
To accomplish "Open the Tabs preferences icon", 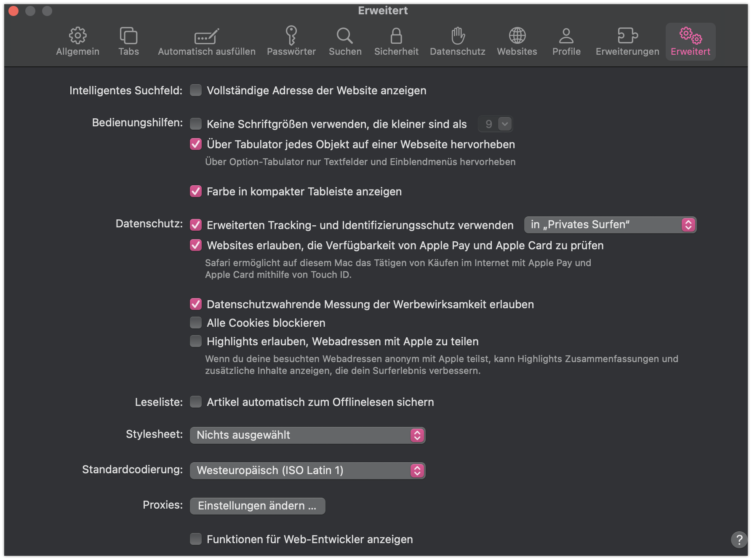I will (128, 36).
